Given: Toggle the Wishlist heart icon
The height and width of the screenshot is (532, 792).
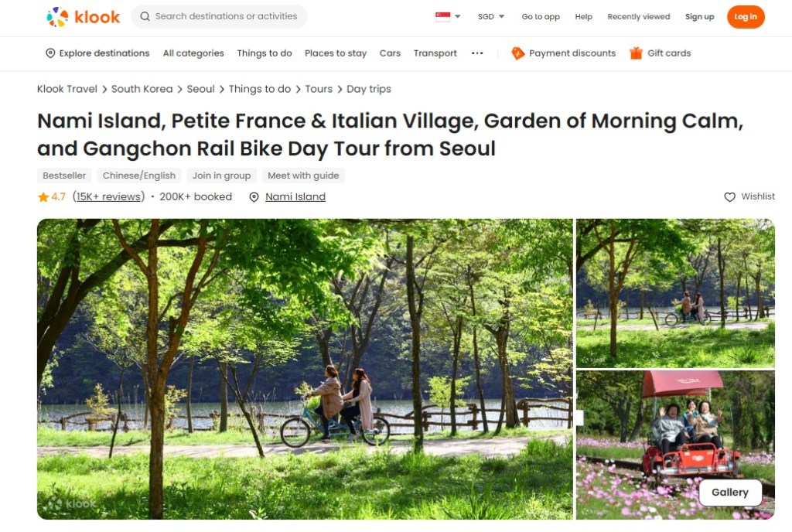Looking at the screenshot, I should (x=729, y=197).
